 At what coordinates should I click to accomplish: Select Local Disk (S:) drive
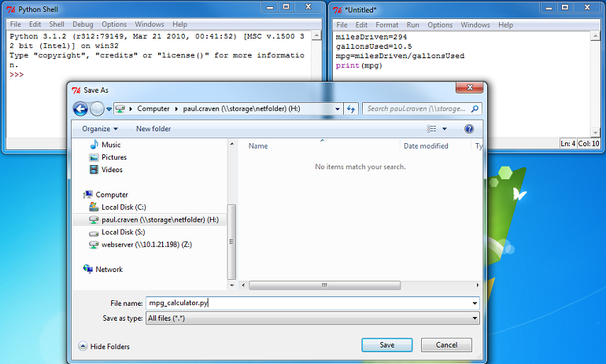(x=123, y=233)
